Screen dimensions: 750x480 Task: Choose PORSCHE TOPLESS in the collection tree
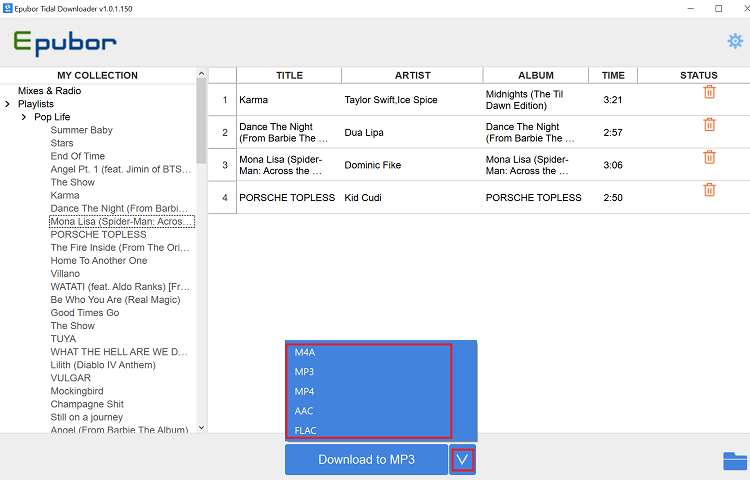[99, 235]
